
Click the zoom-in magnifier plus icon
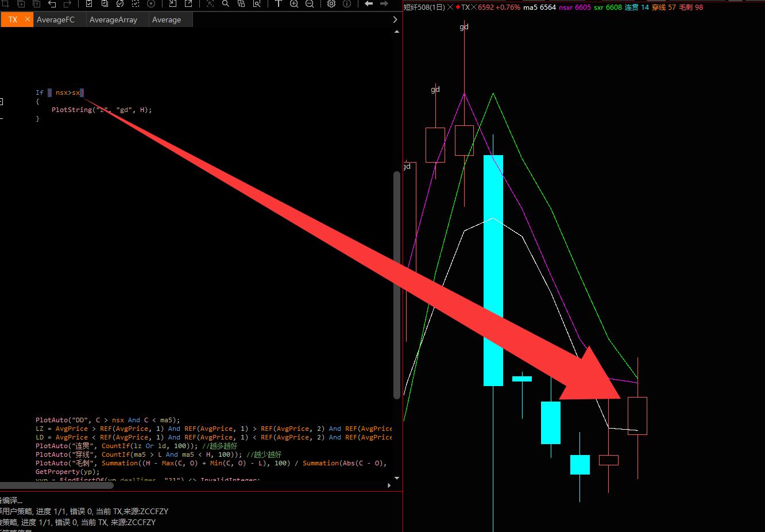click(294, 3)
